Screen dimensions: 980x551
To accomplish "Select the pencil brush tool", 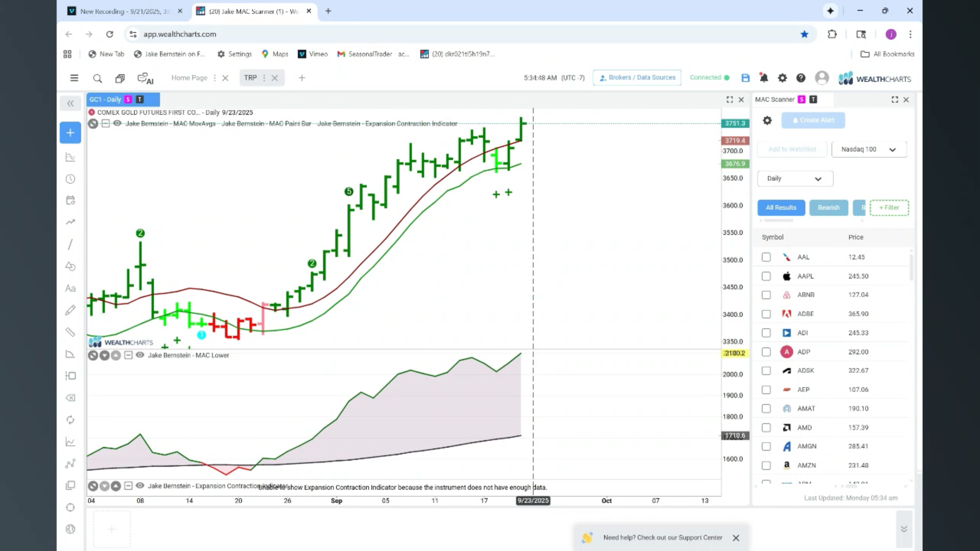I will click(70, 310).
